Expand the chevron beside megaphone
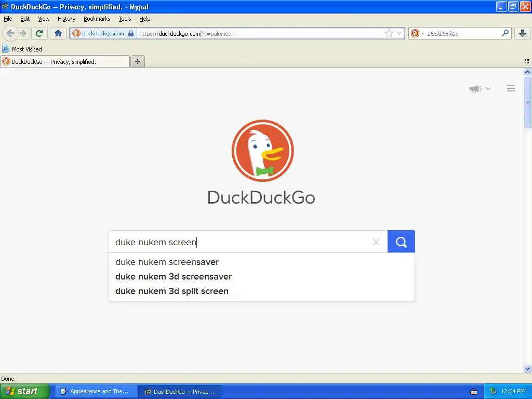 [x=488, y=88]
